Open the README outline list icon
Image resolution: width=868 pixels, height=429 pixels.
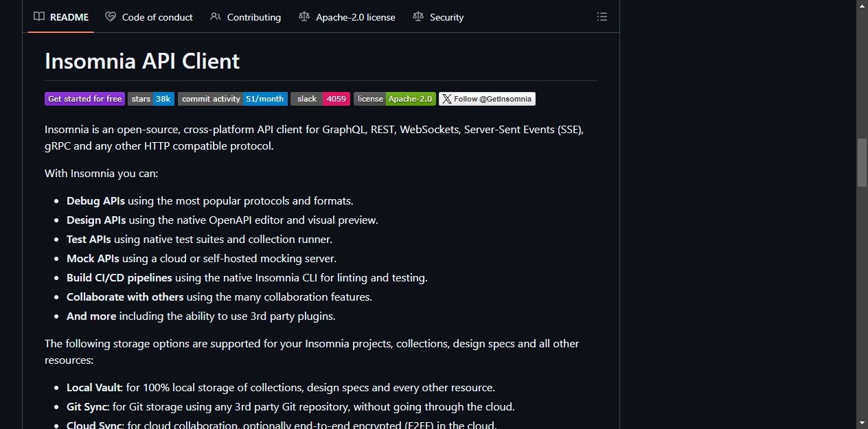pos(602,17)
